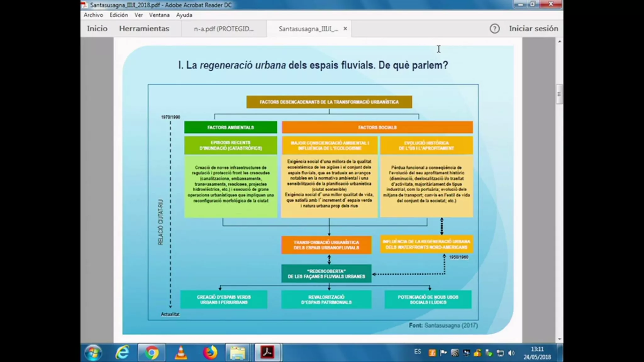Open the Ver menu

coord(138,15)
